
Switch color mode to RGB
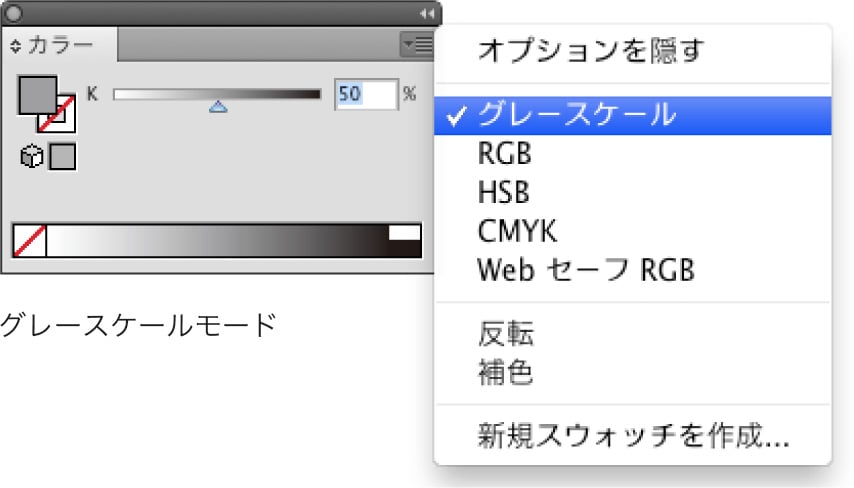(x=506, y=154)
